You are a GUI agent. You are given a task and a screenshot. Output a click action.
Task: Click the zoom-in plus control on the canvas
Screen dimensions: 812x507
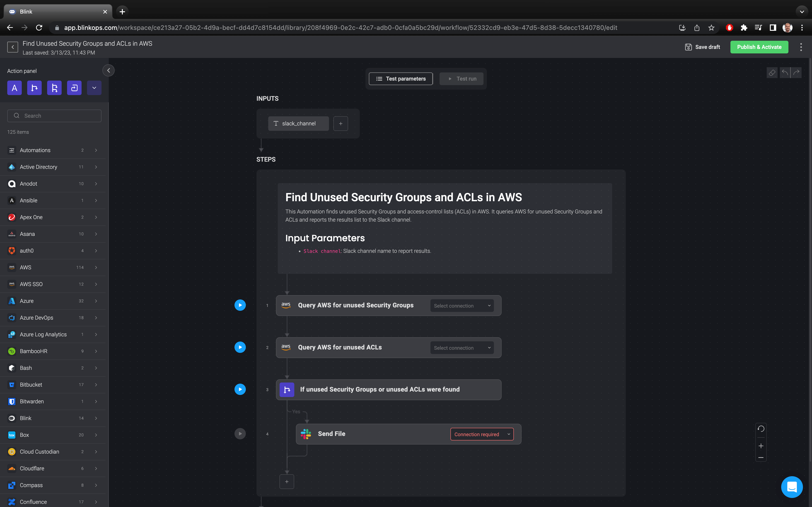(761, 446)
